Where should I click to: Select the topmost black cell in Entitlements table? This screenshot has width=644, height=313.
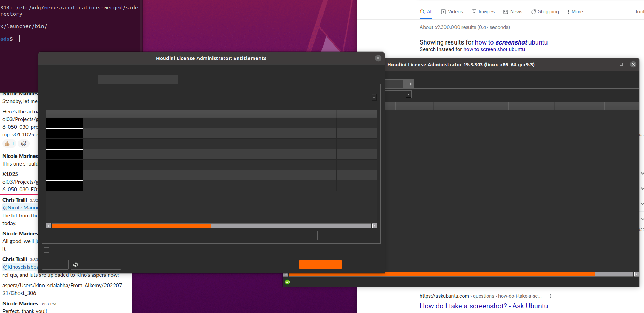pos(64,123)
